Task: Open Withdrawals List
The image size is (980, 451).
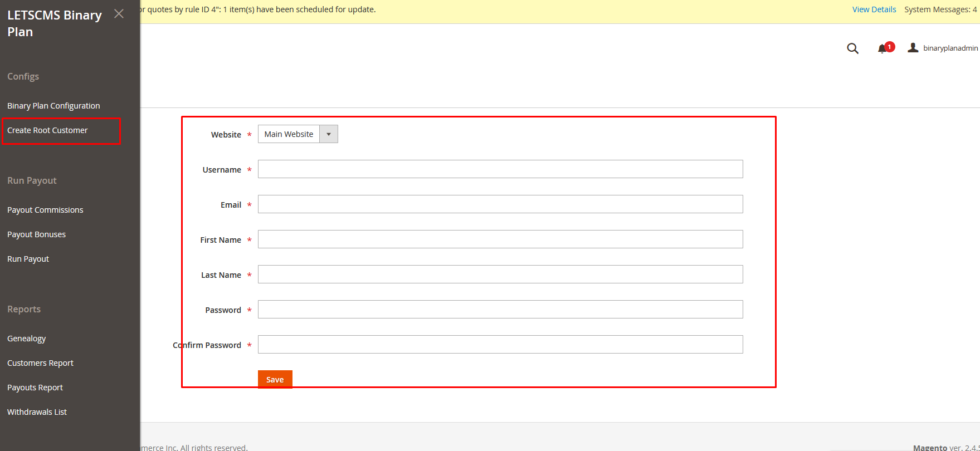Action: pyautogui.click(x=37, y=412)
